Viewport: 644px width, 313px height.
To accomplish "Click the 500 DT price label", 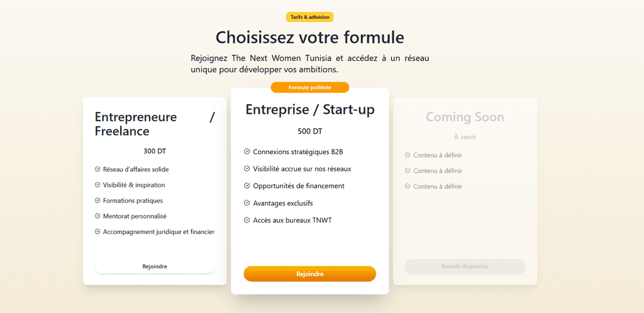I will (309, 132).
